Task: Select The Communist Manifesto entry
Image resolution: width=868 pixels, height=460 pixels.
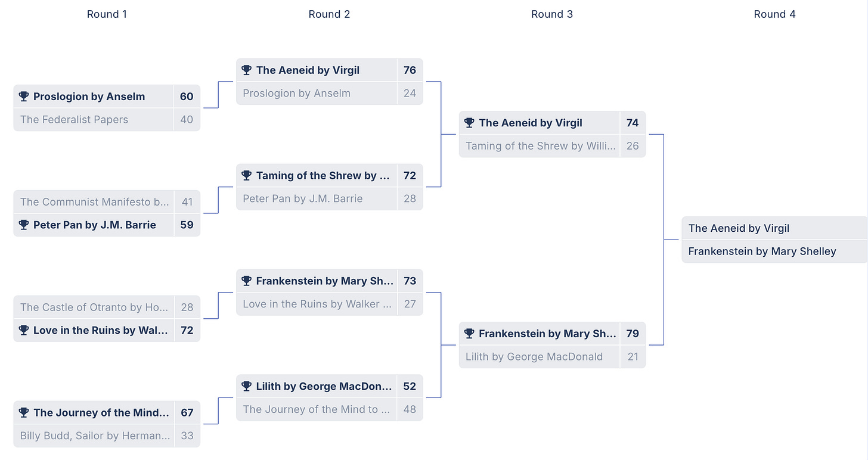Action: pyautogui.click(x=107, y=202)
